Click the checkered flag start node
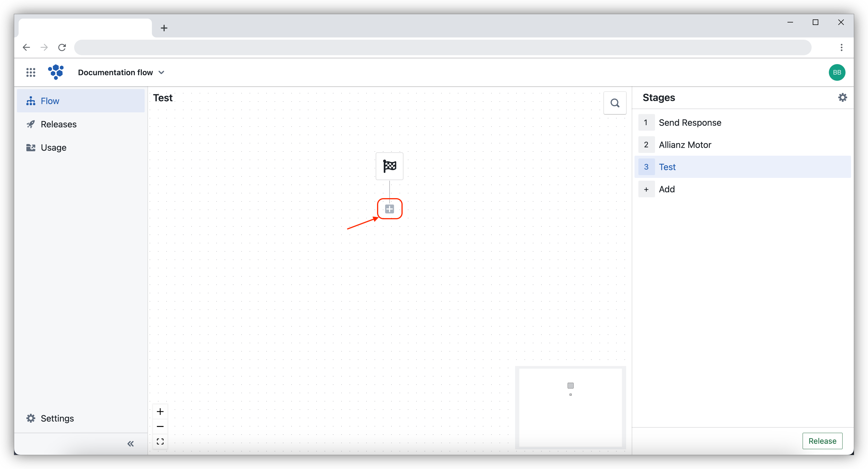Image resolution: width=868 pixels, height=469 pixels. [x=390, y=166]
